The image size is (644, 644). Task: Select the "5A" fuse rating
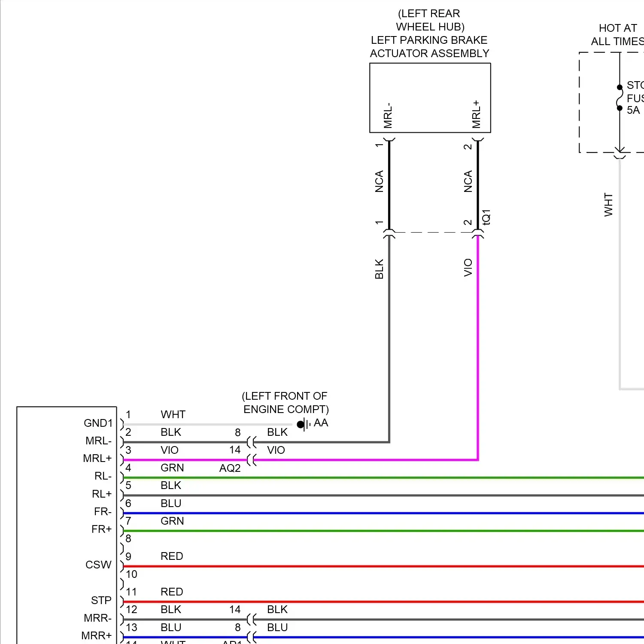tap(633, 110)
